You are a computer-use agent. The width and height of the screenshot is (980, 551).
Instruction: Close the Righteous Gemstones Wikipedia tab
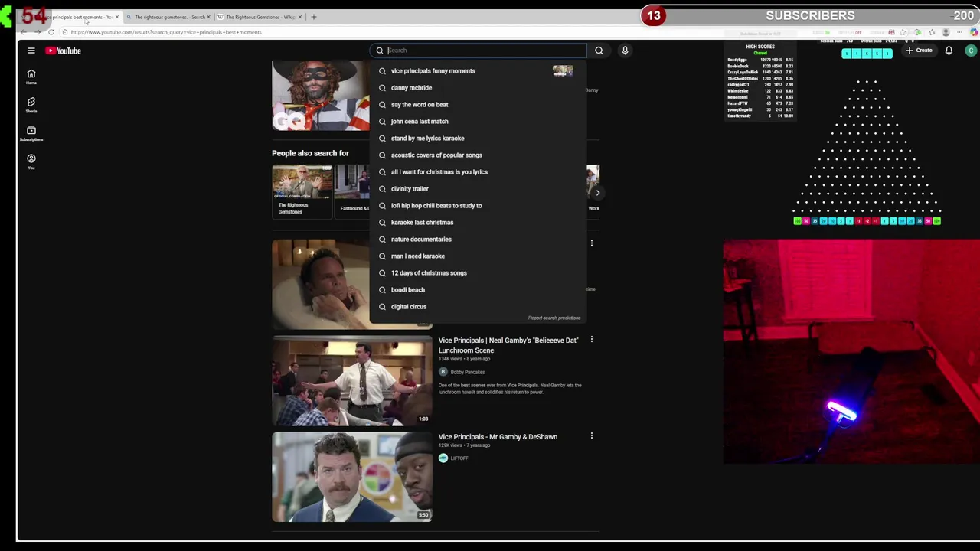click(300, 17)
